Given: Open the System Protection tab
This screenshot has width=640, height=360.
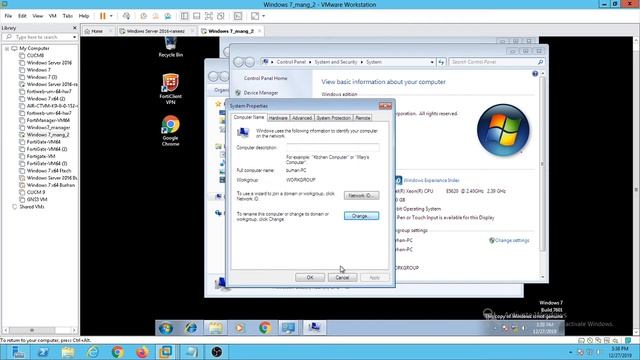Looking at the screenshot, I should pyautogui.click(x=333, y=118).
